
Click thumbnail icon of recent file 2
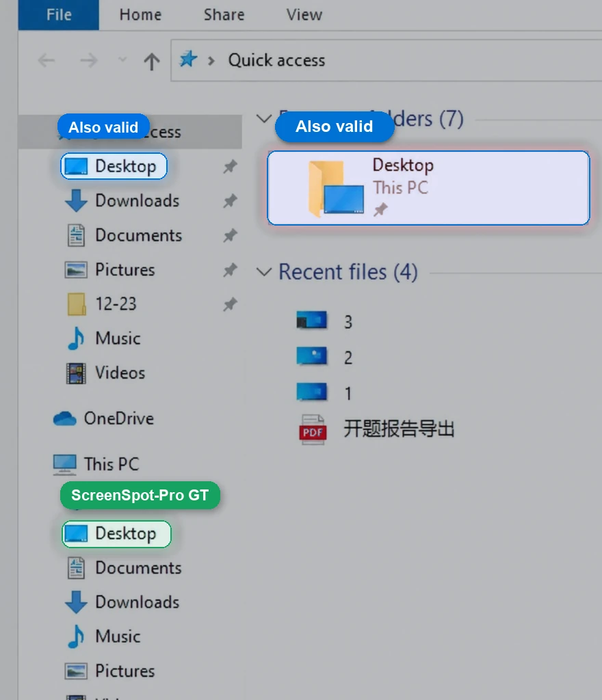coord(312,355)
